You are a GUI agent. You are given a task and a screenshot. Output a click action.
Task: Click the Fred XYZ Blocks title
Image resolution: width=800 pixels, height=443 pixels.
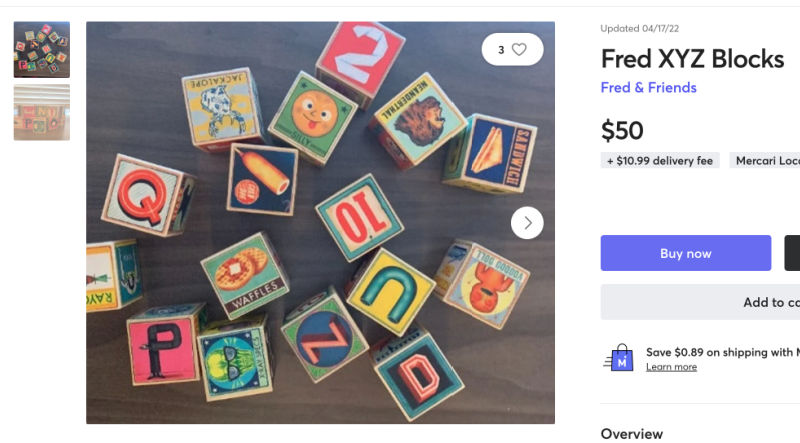tap(692, 59)
